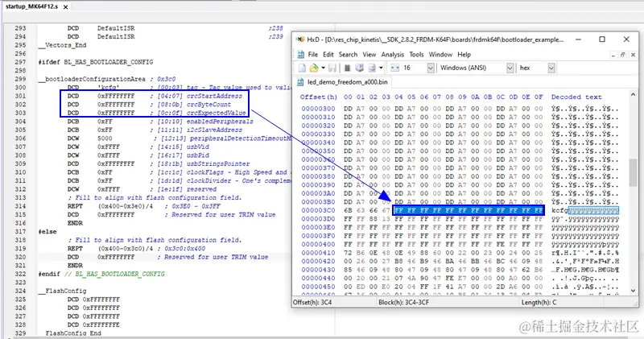This screenshot has width=644, height=339.
Task: Select the led_demo_freedom_a000.bin tab
Action: [343, 82]
